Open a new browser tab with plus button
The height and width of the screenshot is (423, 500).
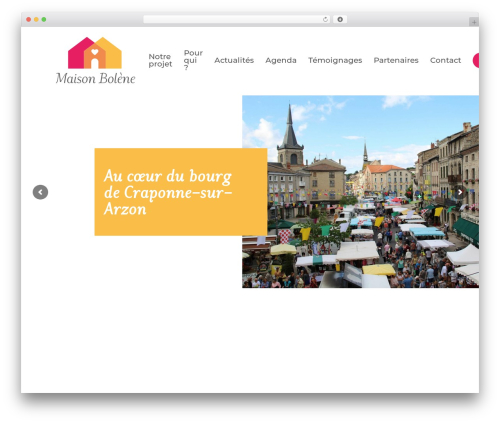[474, 22]
